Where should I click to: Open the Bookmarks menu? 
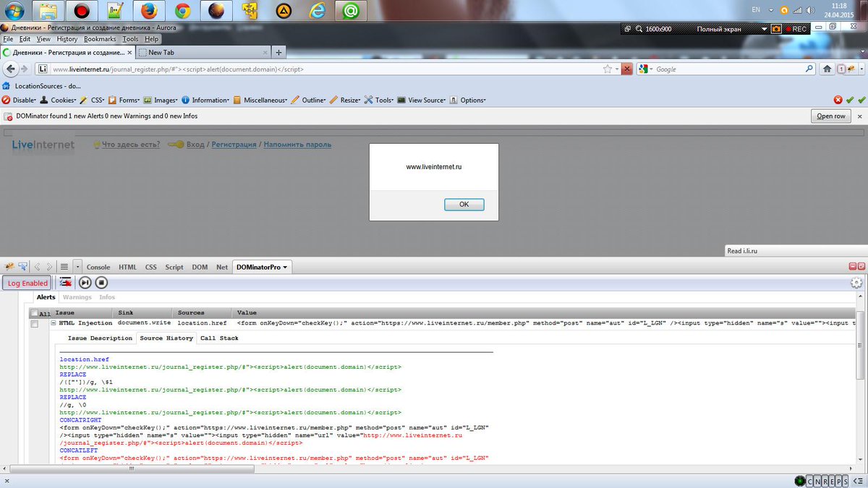(100, 39)
